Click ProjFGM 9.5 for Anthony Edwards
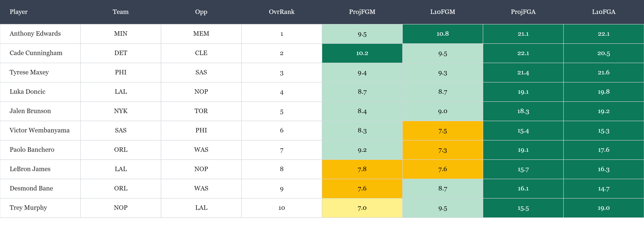 coord(362,34)
